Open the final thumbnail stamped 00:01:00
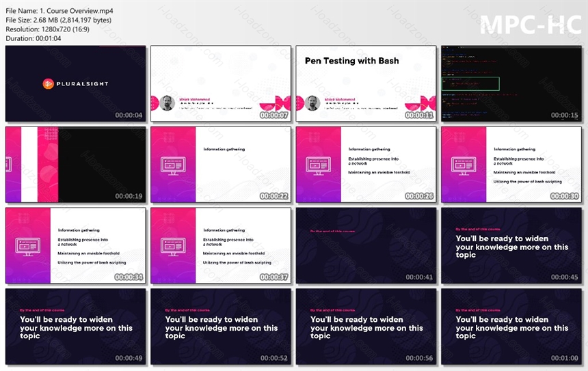This screenshot has width=588, height=371. pos(511,327)
